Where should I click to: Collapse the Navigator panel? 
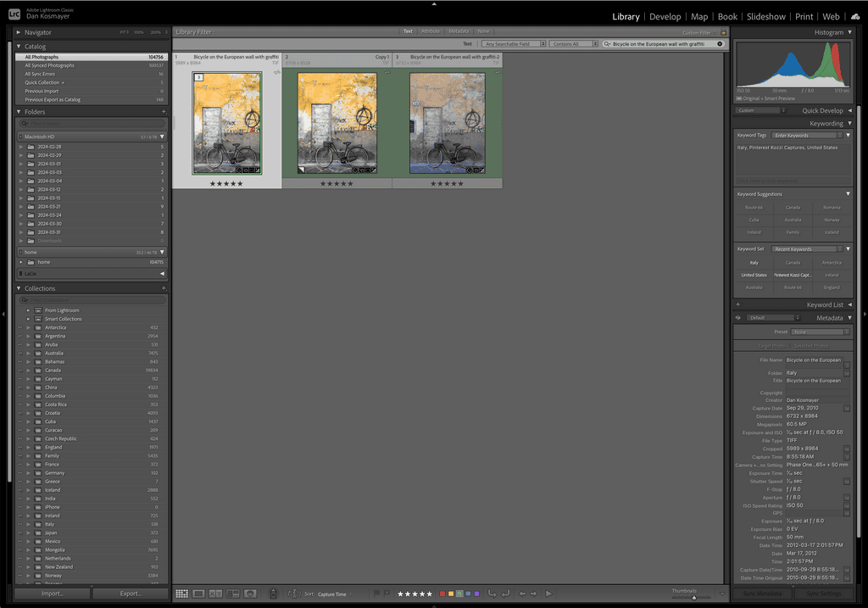coord(19,33)
